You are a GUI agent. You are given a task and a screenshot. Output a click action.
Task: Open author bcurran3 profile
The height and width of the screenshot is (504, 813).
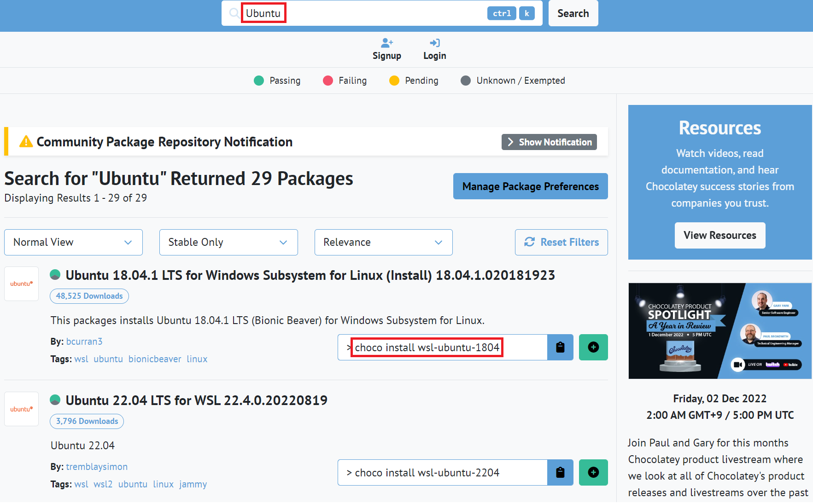coord(84,341)
